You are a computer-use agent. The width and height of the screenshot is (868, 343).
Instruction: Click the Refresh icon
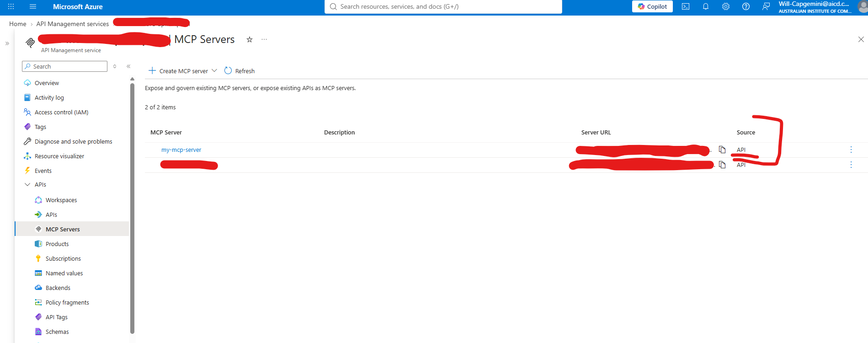(x=228, y=70)
